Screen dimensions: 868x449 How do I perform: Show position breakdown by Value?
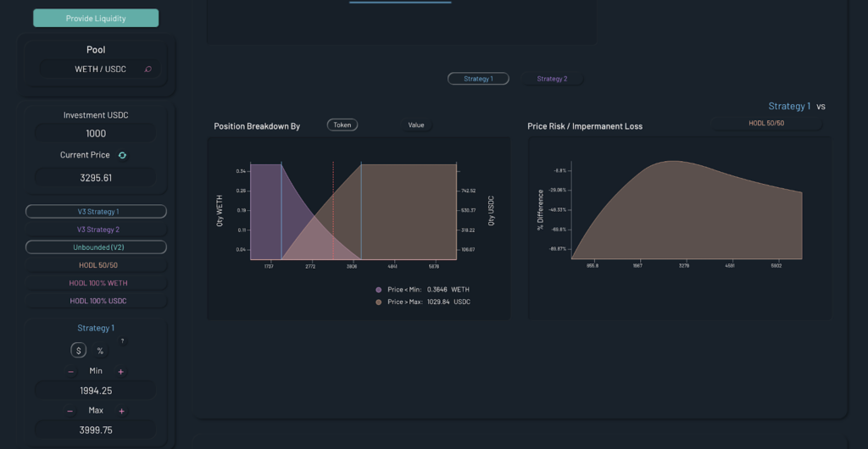click(x=416, y=125)
